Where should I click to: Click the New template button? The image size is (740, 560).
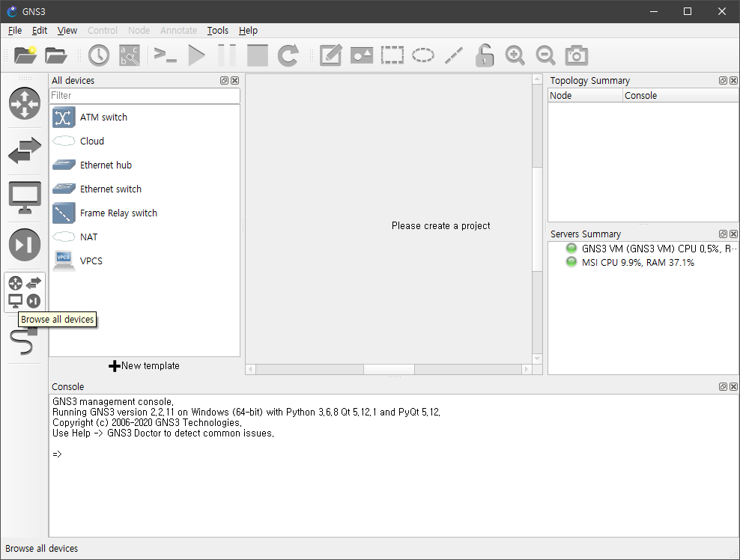point(145,365)
